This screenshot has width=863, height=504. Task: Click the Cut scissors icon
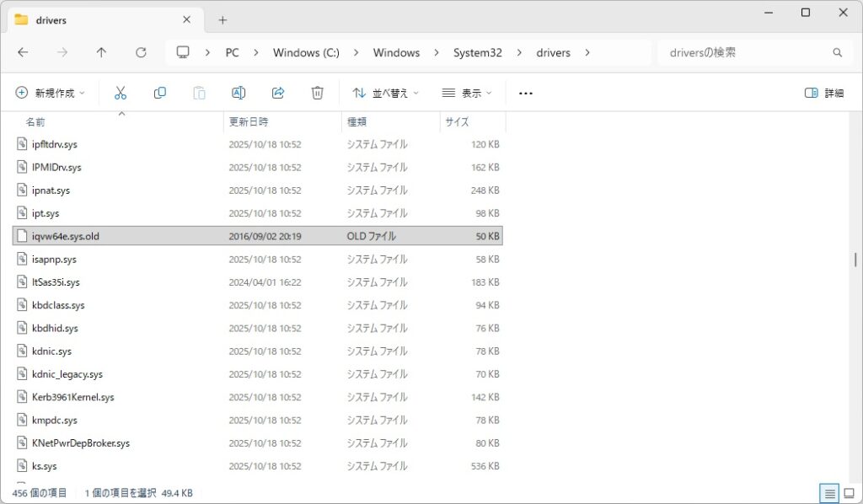tap(121, 93)
